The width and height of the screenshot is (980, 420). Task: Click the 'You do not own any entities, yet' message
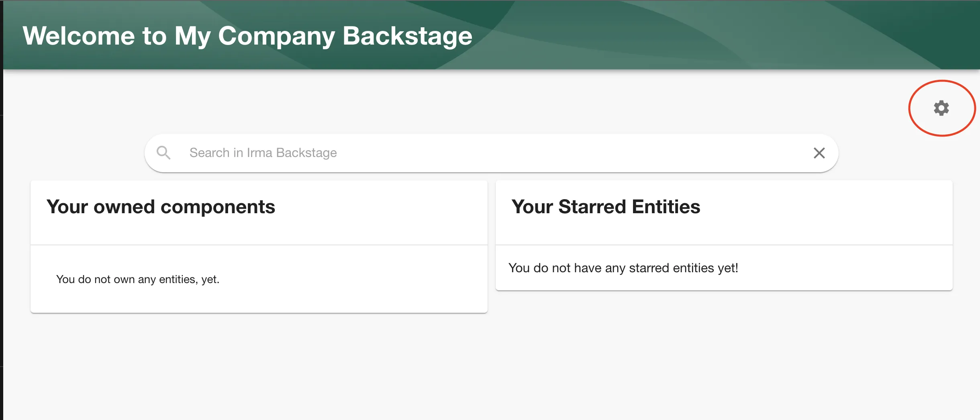(138, 279)
